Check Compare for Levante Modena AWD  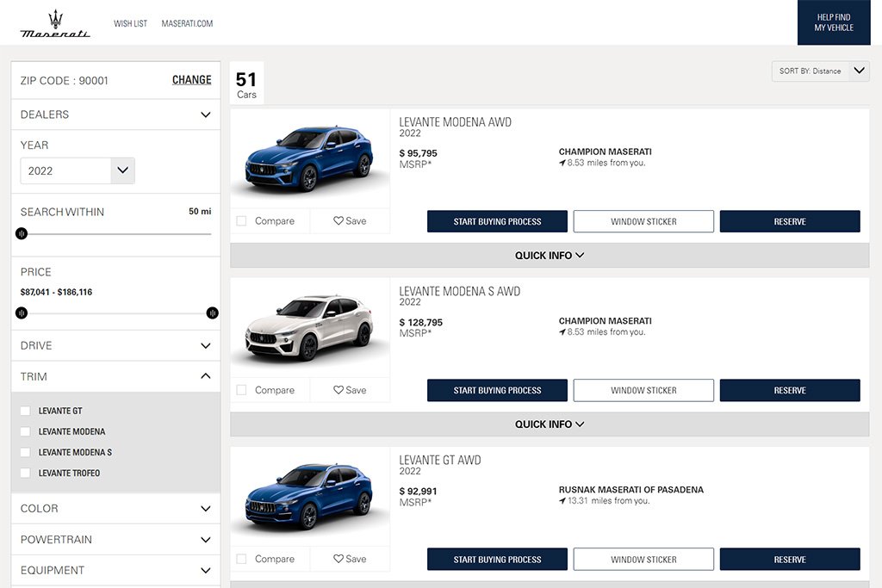pyautogui.click(x=241, y=221)
